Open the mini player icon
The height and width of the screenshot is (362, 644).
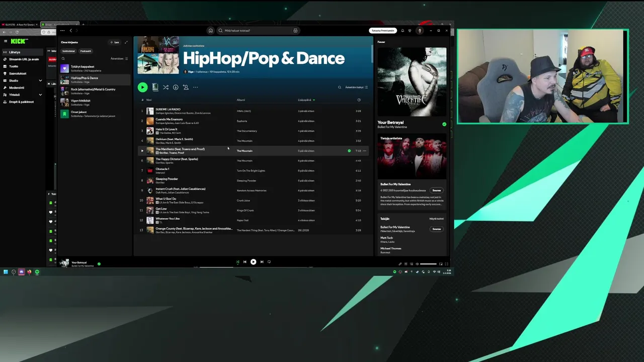click(x=441, y=264)
